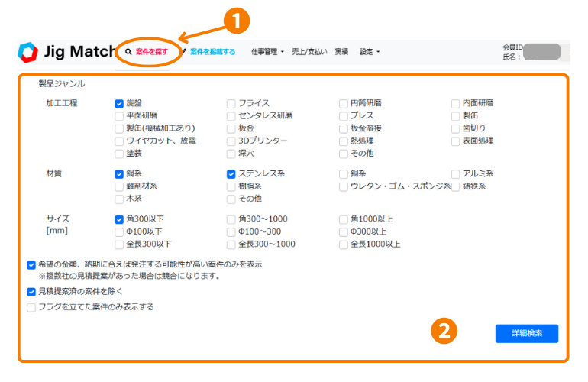Check the フライス checkbox

click(x=231, y=104)
